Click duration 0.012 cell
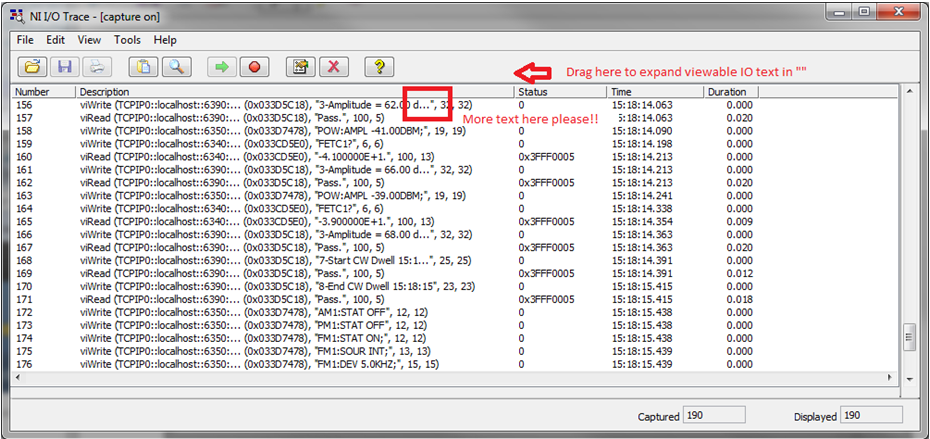Image resolution: width=930 pixels, height=439 pixels. tap(741, 273)
